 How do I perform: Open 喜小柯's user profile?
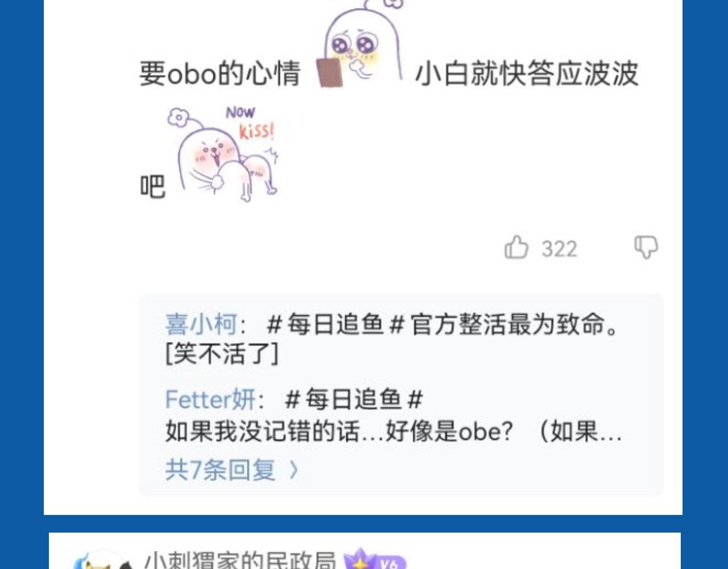tap(201, 324)
